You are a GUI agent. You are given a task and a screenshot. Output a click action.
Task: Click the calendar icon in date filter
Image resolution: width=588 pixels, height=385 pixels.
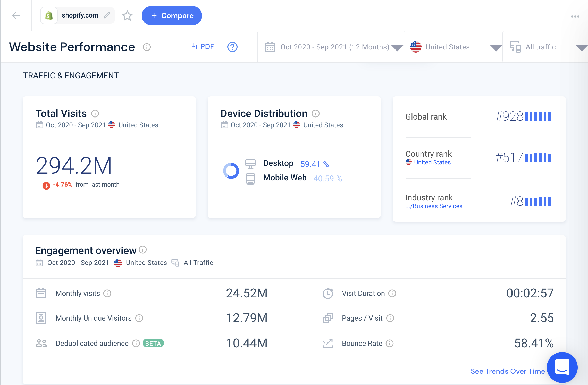coord(270,47)
